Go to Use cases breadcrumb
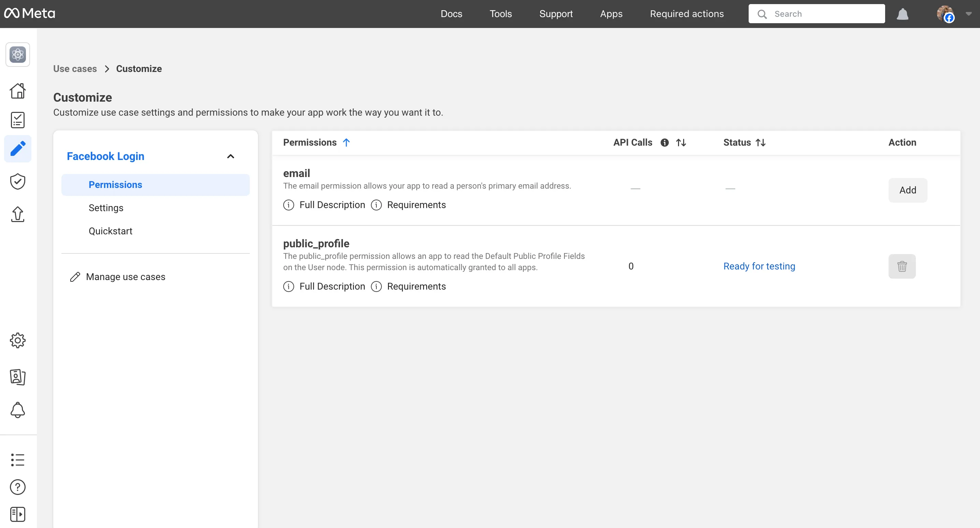The width and height of the screenshot is (980, 528). pyautogui.click(x=75, y=69)
